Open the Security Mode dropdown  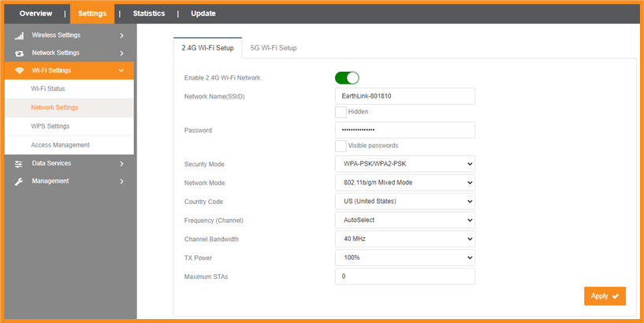click(404, 164)
